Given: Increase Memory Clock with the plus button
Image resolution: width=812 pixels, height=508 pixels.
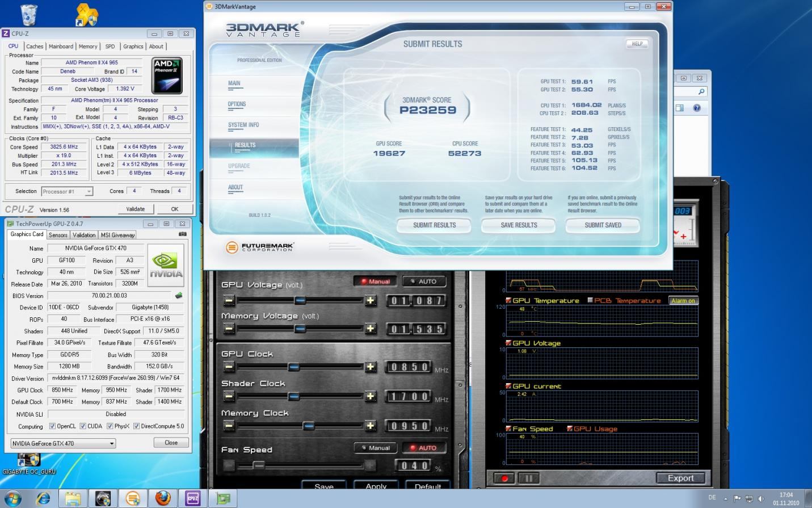Looking at the screenshot, I should click(x=371, y=426).
